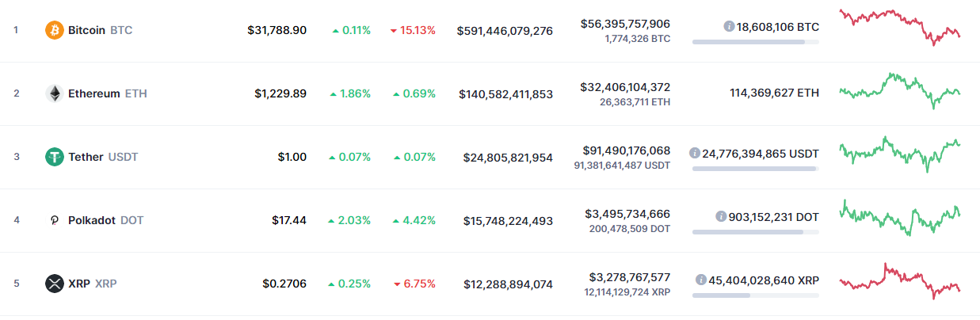Screen dimensions: 980x320
Task: Click the XRP logo icon
Action: [54, 284]
